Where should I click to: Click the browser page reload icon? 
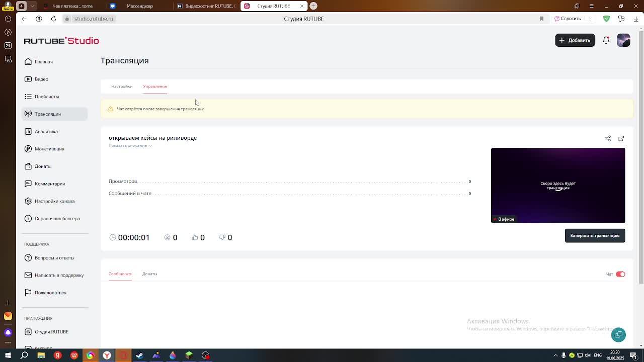[x=53, y=19]
